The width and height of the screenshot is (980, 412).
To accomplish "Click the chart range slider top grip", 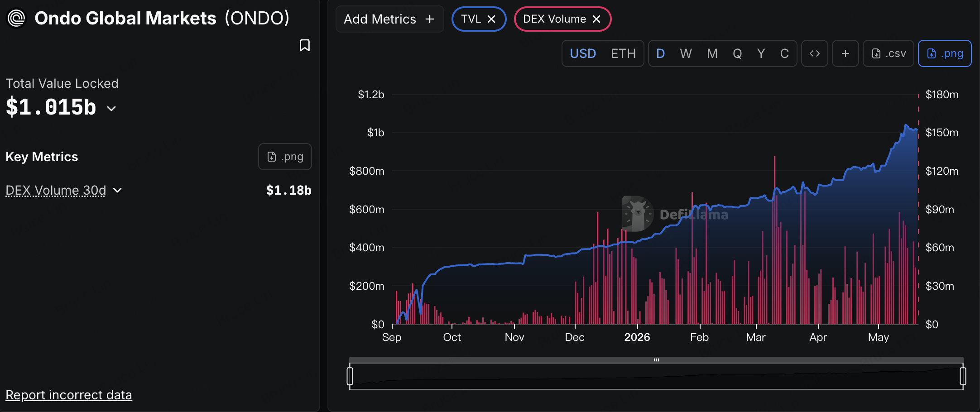I will click(656, 360).
